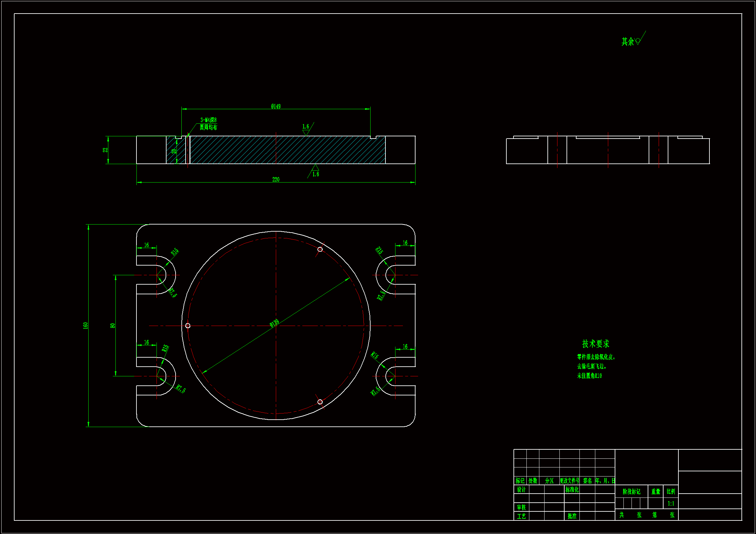Click the small hole at left of circle
The width and height of the screenshot is (756, 534).
188,326
